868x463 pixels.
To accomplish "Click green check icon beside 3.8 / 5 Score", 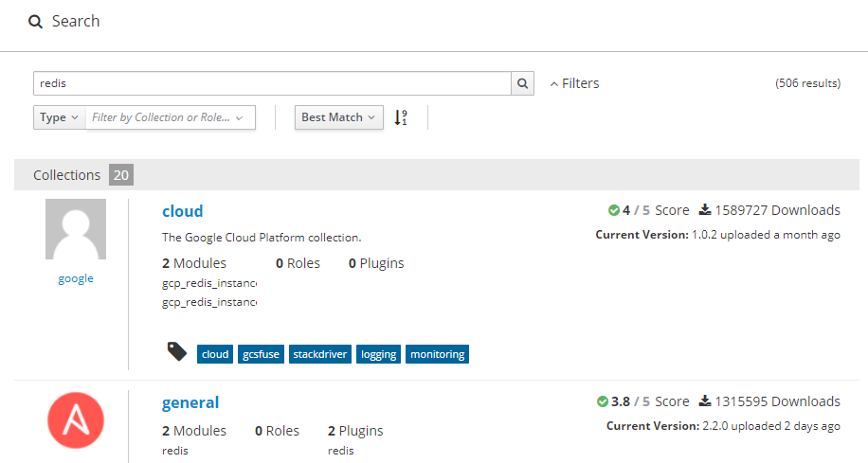I will 603,401.
